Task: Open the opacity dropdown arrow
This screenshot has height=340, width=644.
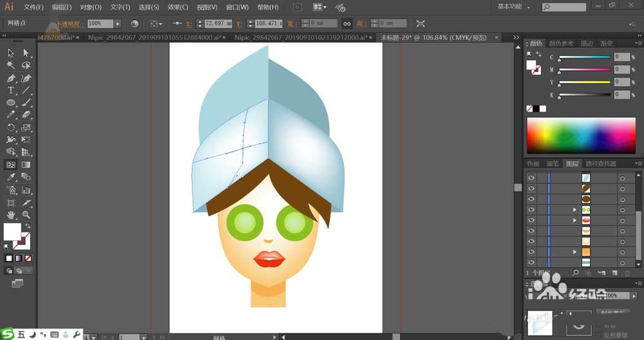Action: coord(117,23)
